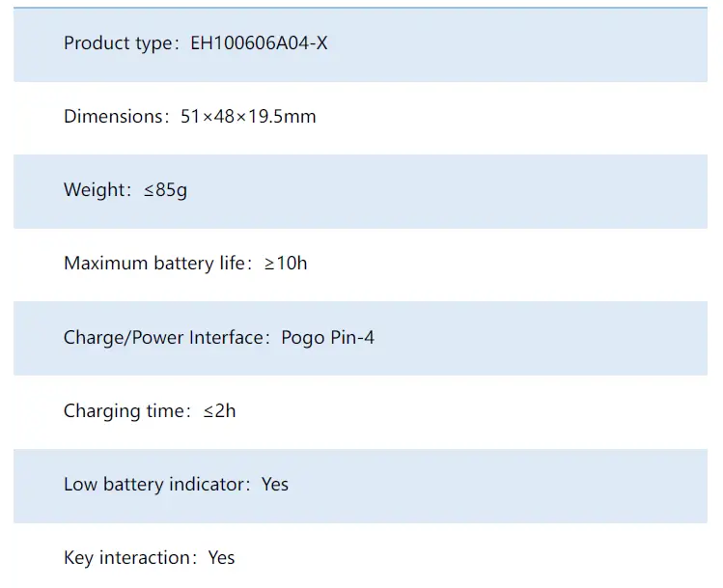This screenshot has width=723, height=588.
Task: Click the 'Dimensions' label text
Action: [x=112, y=117]
